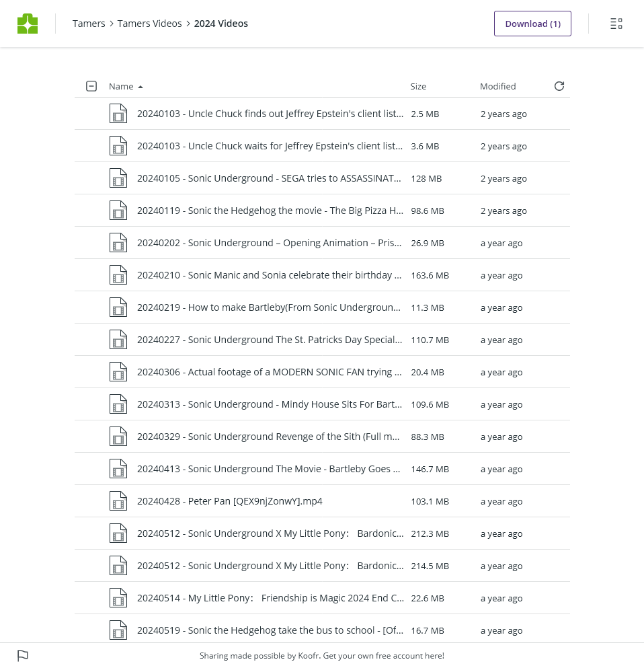Click the file icon for SEGA tries to ASSASSINAT
Viewport: 644px width, 668px height.
point(118,178)
